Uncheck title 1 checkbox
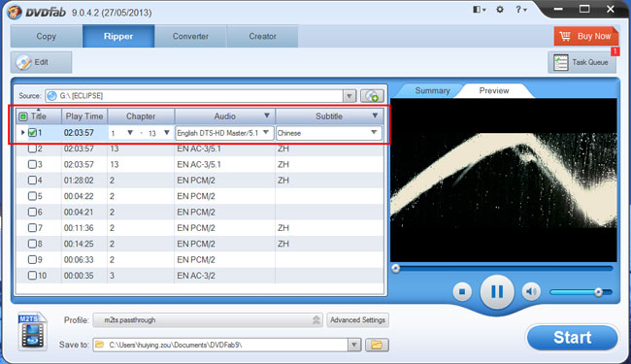This screenshot has height=364, width=631. (33, 132)
